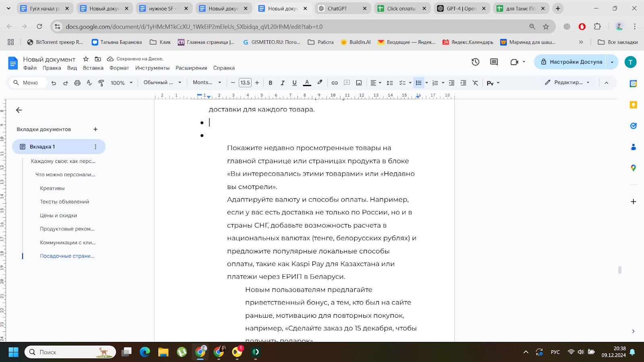
Task: Toggle italic text style
Action: (283, 83)
